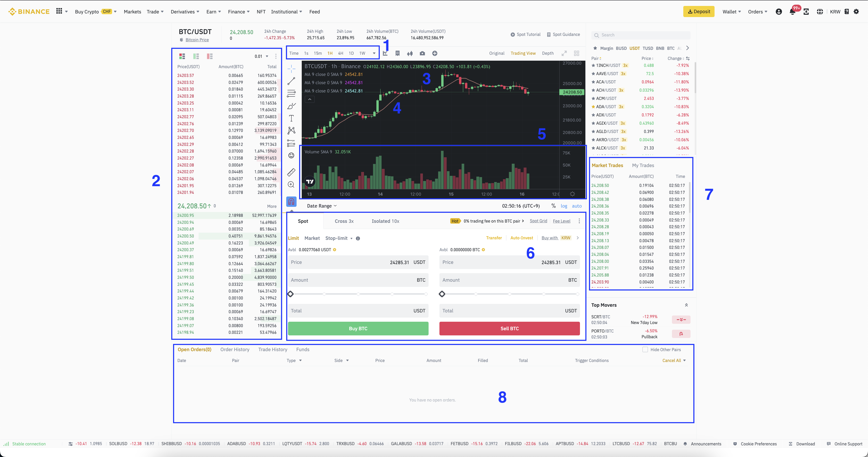Open the settings gear in header
The image size is (868, 457).
856,11
